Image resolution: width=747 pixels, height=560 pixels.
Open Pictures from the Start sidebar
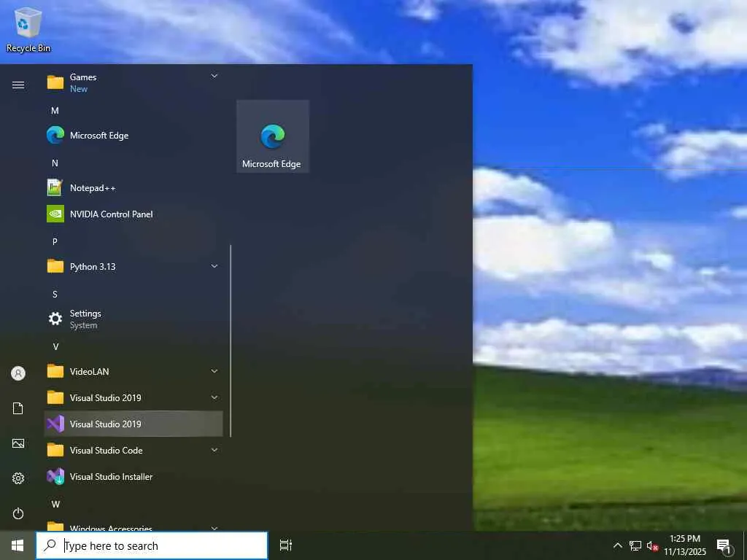coord(18,443)
